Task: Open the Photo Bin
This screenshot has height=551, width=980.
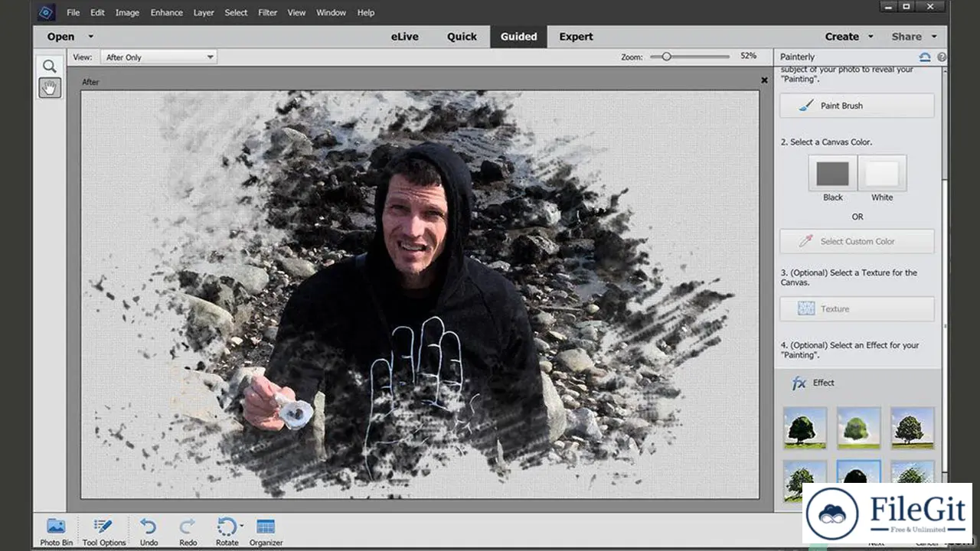Action: click(x=56, y=532)
